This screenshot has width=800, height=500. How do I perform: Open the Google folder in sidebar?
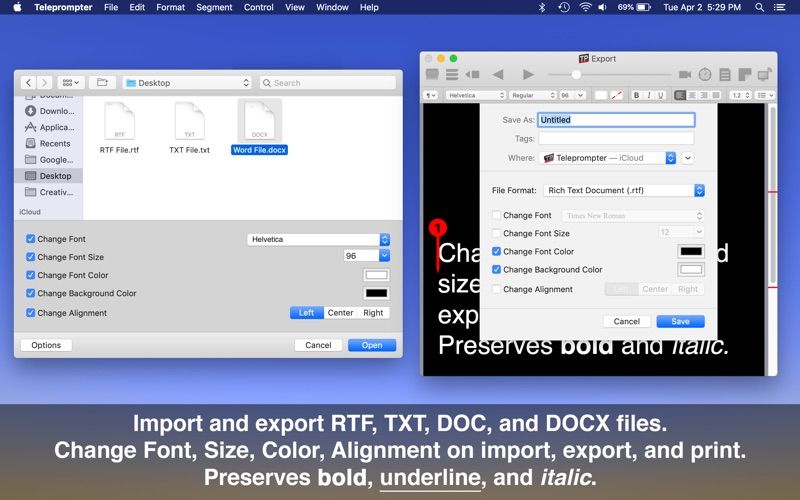49,160
